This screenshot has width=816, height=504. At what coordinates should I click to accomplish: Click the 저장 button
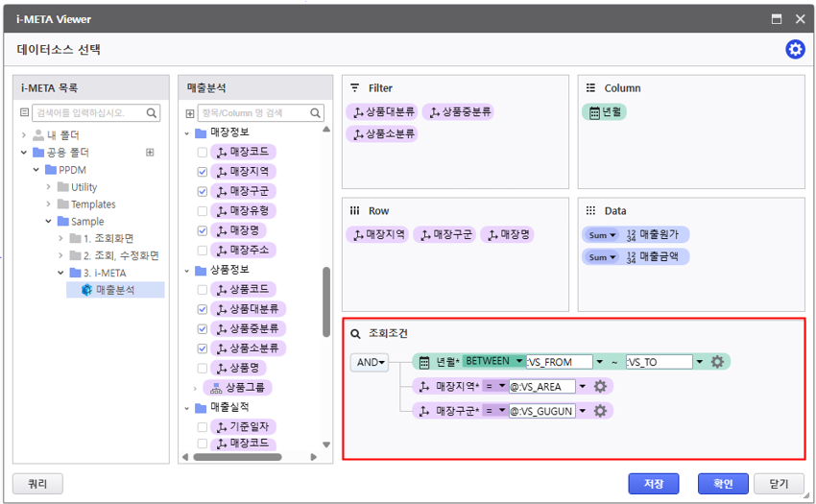653,483
